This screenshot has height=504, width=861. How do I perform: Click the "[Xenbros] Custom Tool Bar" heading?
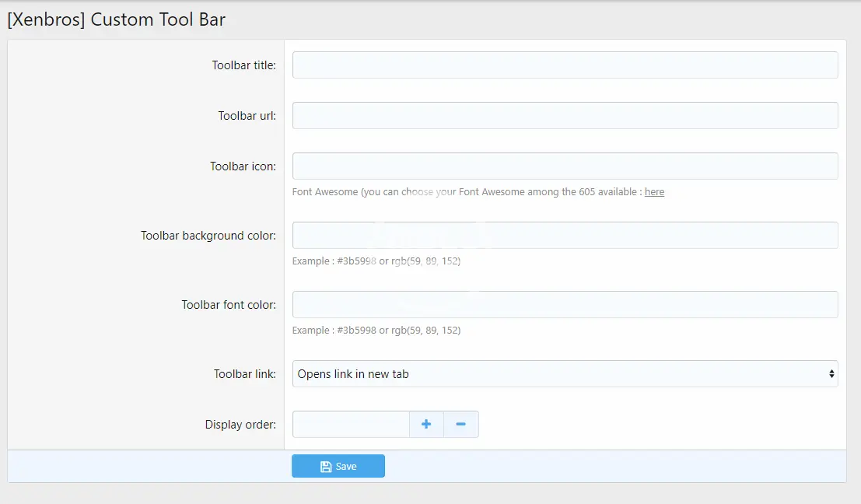116,19
